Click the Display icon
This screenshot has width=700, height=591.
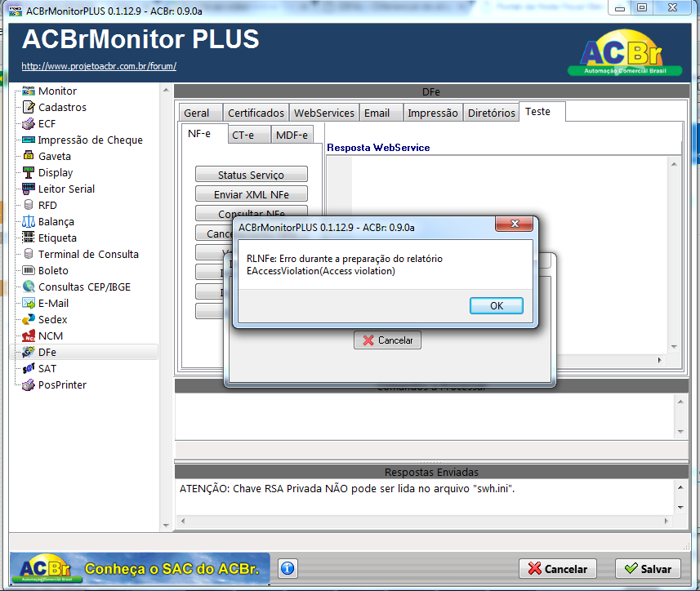tap(29, 172)
